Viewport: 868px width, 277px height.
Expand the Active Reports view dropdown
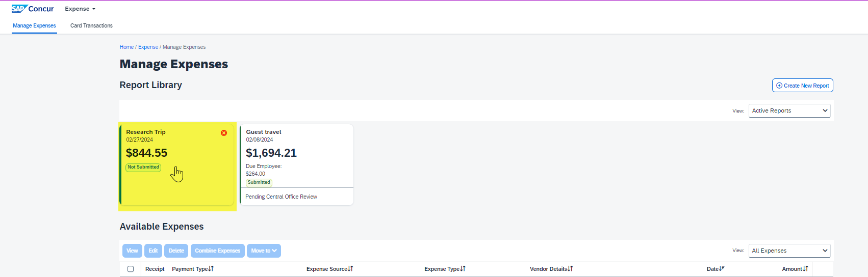789,110
